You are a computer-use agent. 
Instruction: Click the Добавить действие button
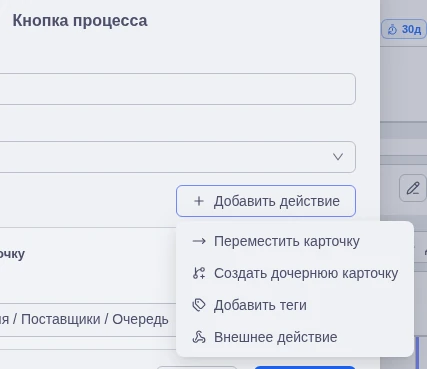point(266,201)
